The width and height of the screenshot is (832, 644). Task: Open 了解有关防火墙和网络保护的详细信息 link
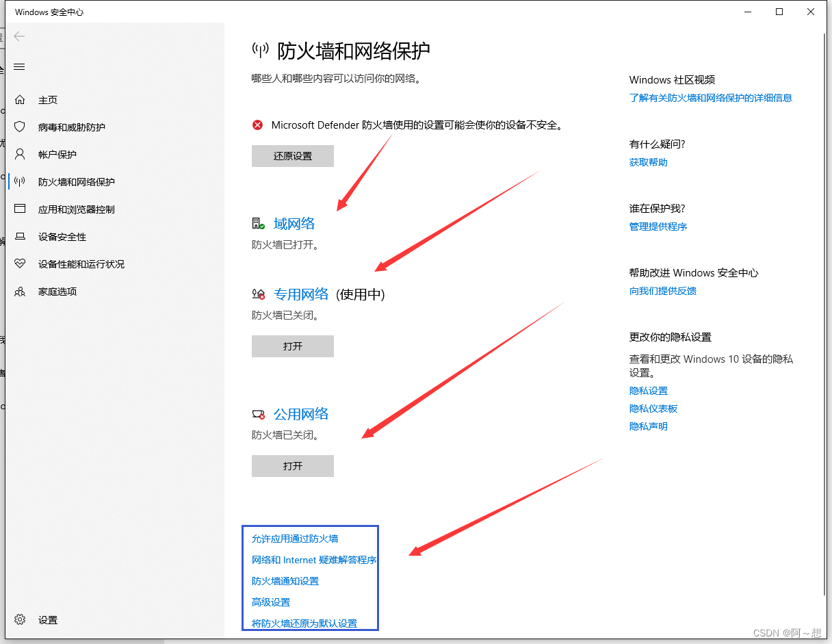click(x=711, y=98)
